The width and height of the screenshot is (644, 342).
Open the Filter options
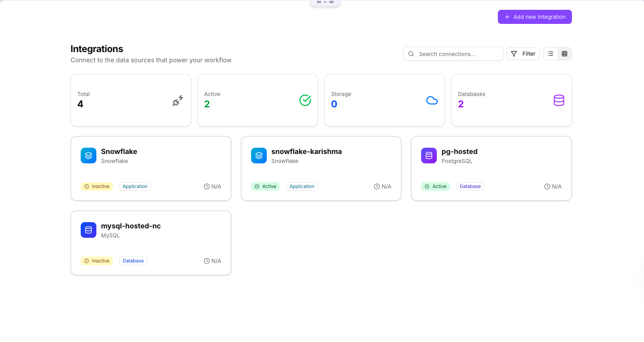click(x=523, y=54)
